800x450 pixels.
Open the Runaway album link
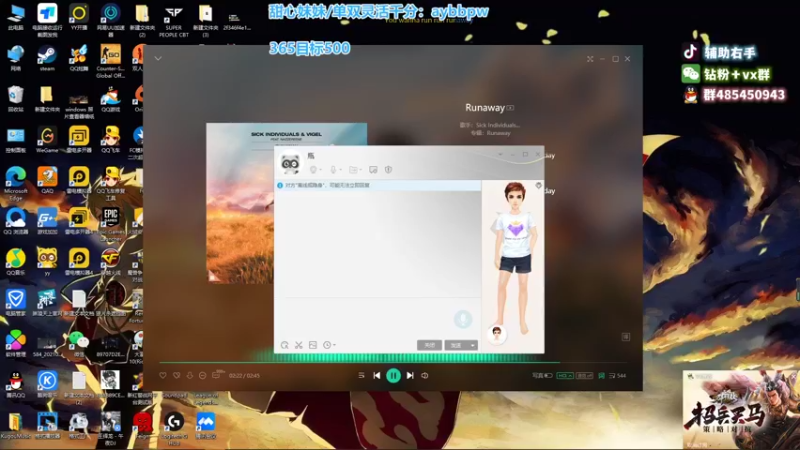[x=498, y=133]
